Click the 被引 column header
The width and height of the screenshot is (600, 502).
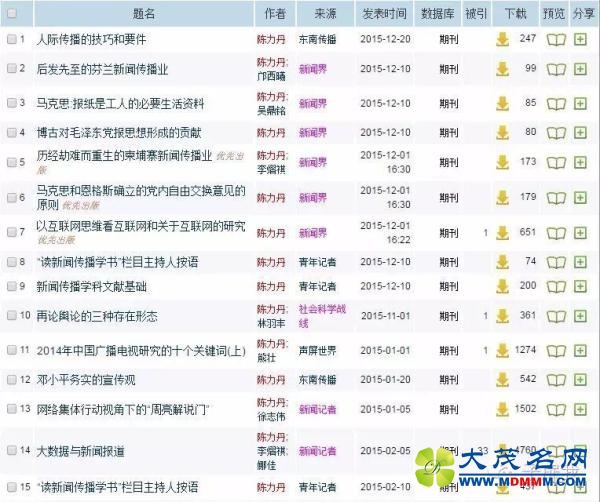click(x=476, y=14)
